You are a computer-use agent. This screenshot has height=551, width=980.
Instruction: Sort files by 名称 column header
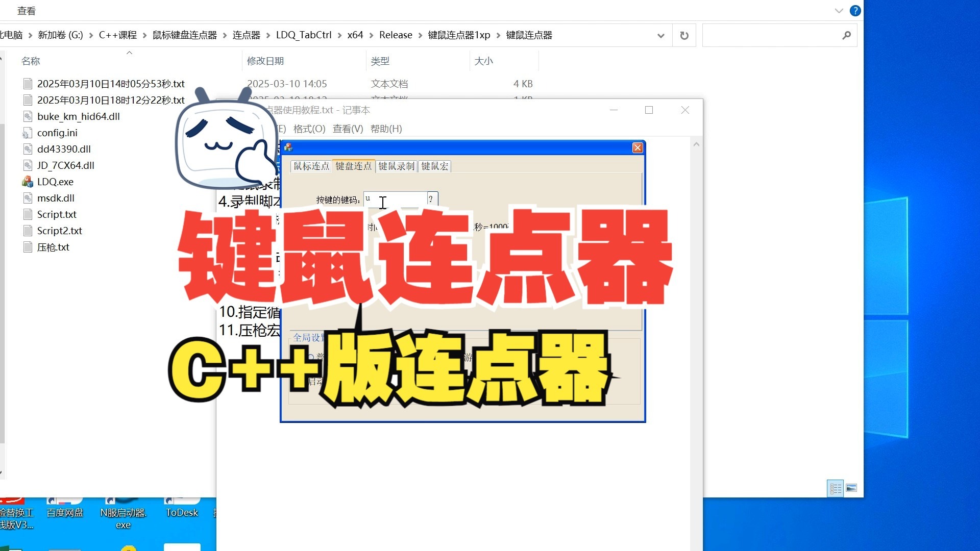31,61
